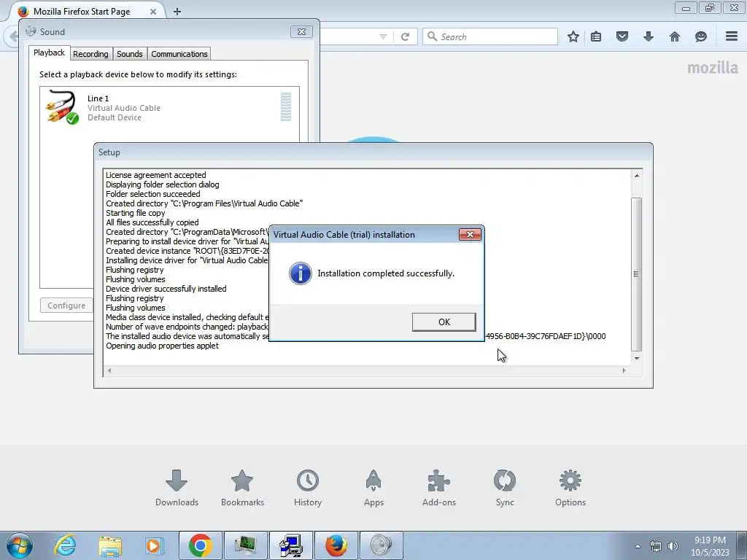Open Firefox Hello chat icon
This screenshot has height=560, width=747.
tap(701, 36)
